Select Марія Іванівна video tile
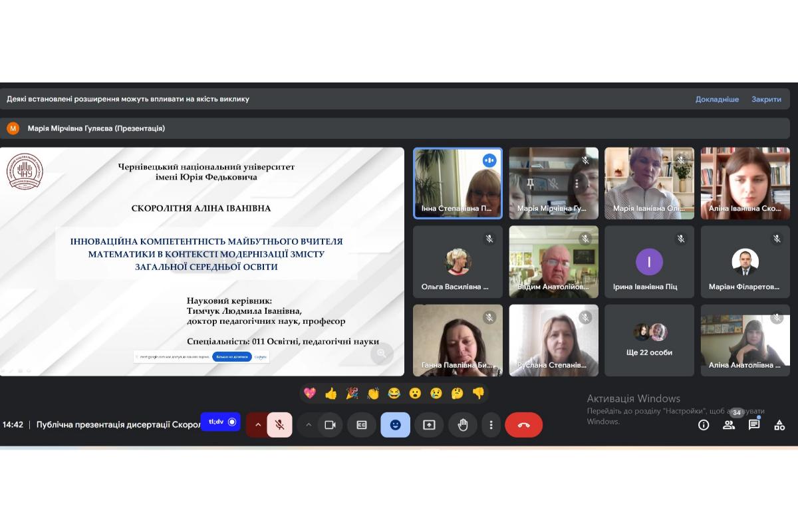798x532 pixels. click(649, 183)
